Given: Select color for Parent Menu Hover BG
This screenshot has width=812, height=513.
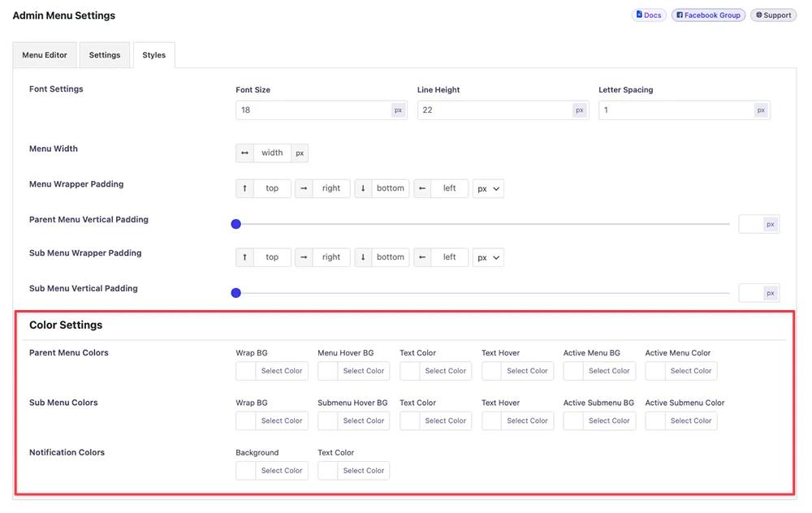Looking at the screenshot, I should [x=354, y=371].
